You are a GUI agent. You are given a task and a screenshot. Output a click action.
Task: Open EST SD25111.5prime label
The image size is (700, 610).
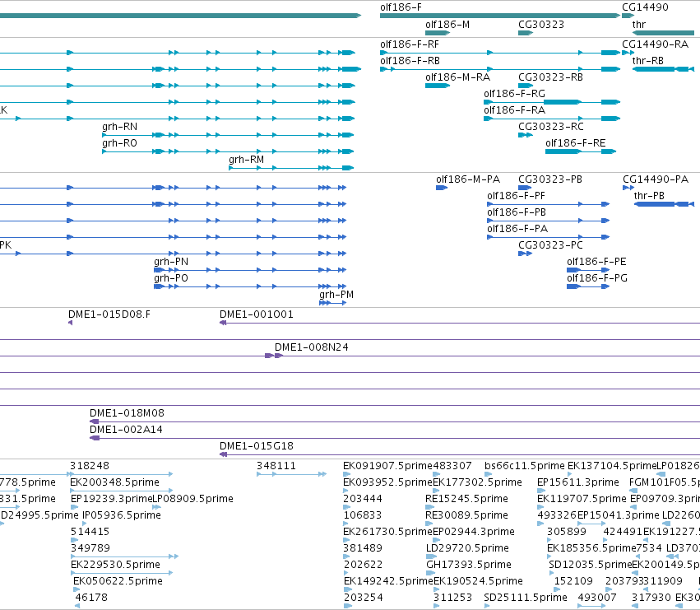526,598
